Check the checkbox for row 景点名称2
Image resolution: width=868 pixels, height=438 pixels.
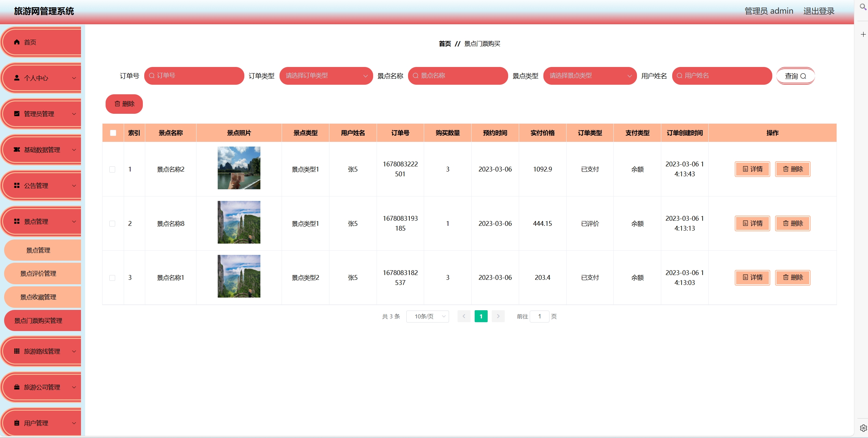[112, 169]
